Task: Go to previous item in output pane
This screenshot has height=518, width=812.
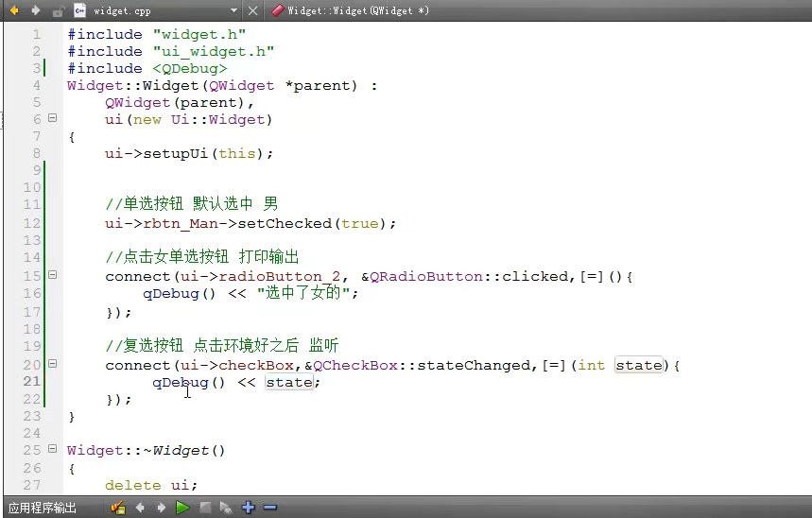Action: (x=140, y=508)
